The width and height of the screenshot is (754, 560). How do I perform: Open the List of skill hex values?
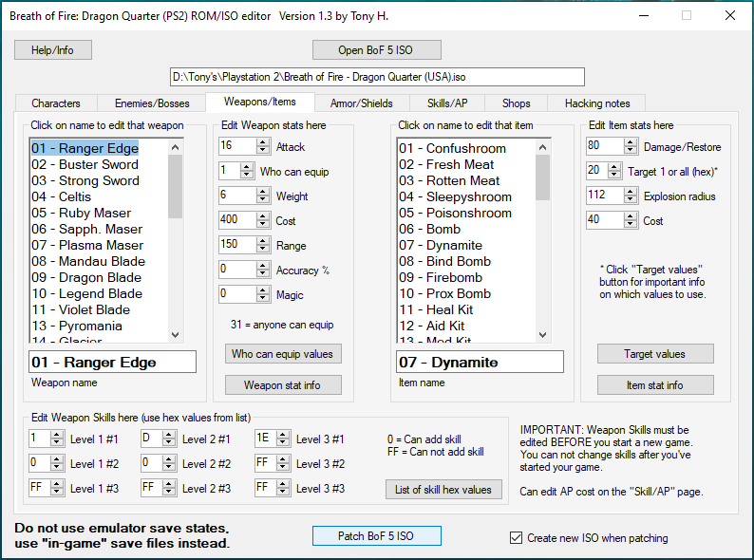(443, 490)
